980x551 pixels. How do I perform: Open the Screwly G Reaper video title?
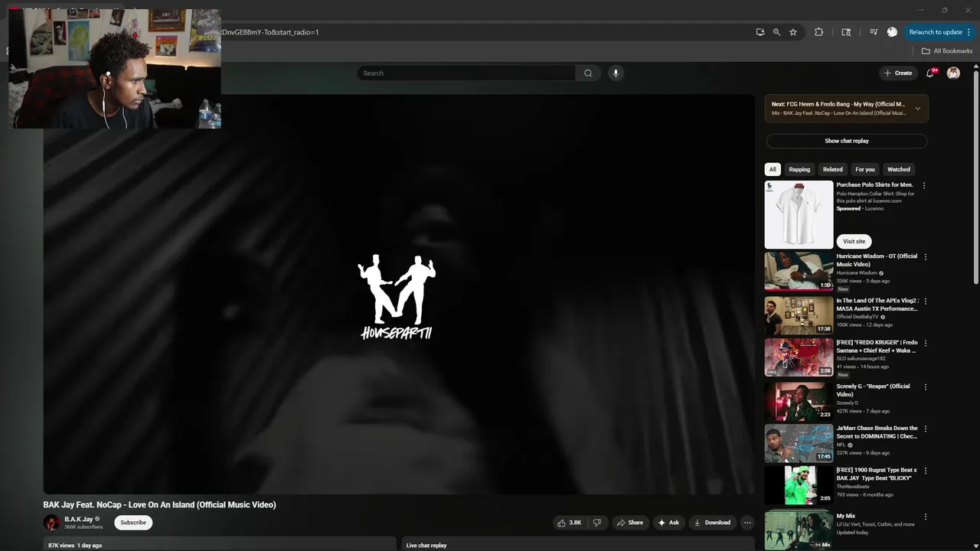[873, 390]
